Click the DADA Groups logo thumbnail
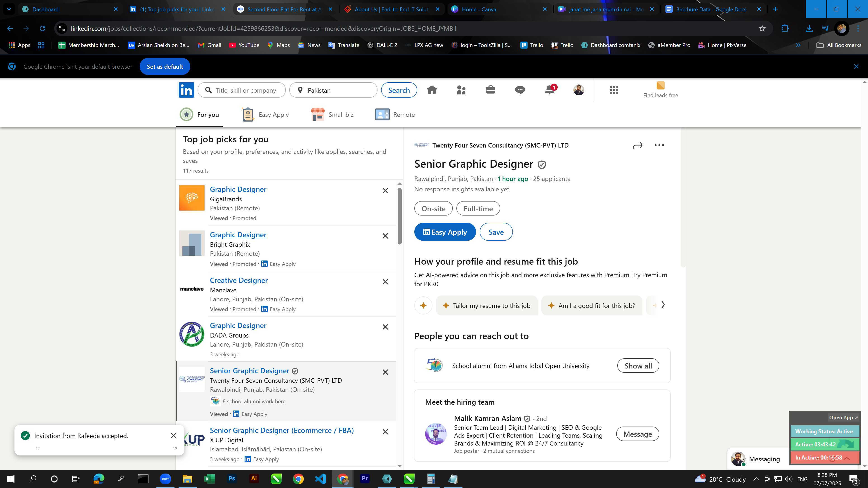This screenshot has height=488, width=868. tap(192, 334)
